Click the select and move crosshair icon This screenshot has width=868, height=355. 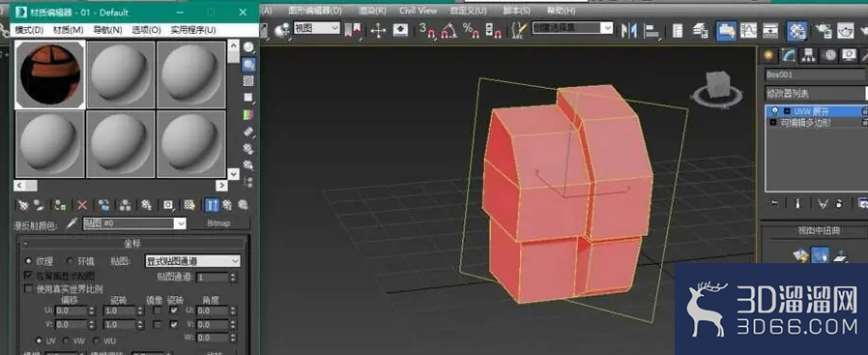coord(378,30)
